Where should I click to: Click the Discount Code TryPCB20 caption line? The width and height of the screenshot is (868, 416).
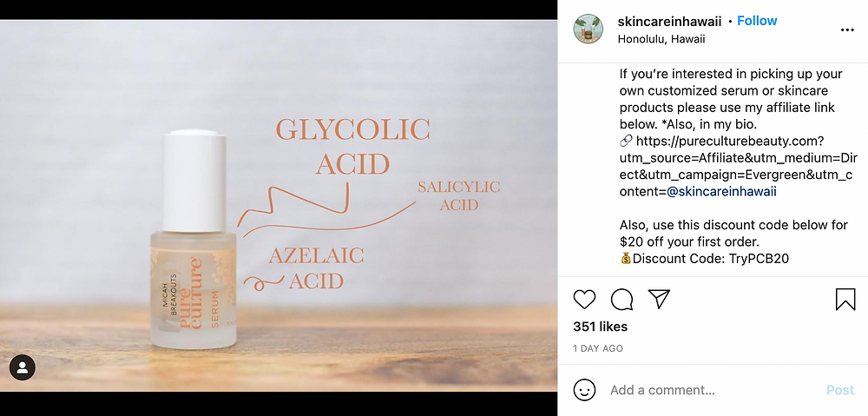(x=704, y=258)
